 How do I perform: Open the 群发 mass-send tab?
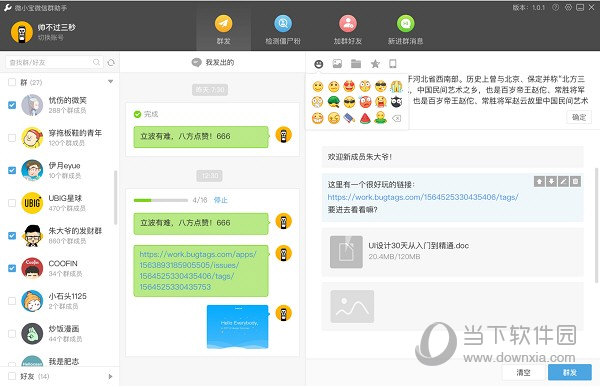(x=223, y=29)
